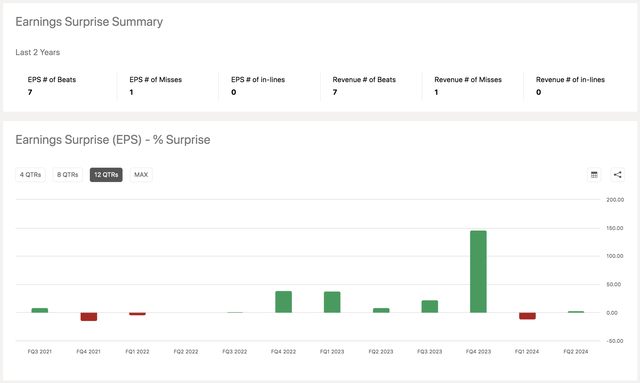The image size is (640, 383).
Task: Click the 'EPS # of in-lines' label
Action: point(258,80)
